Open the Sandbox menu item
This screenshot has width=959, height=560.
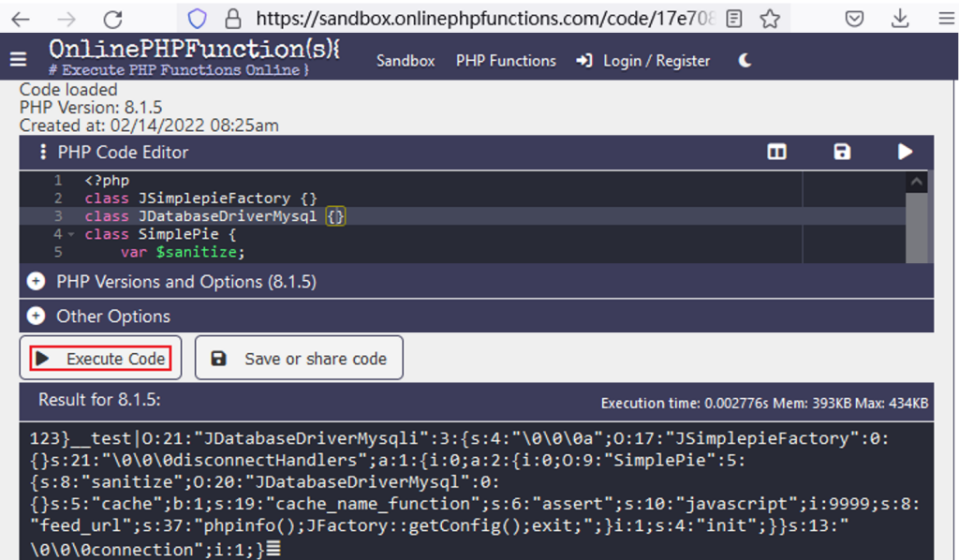(406, 61)
